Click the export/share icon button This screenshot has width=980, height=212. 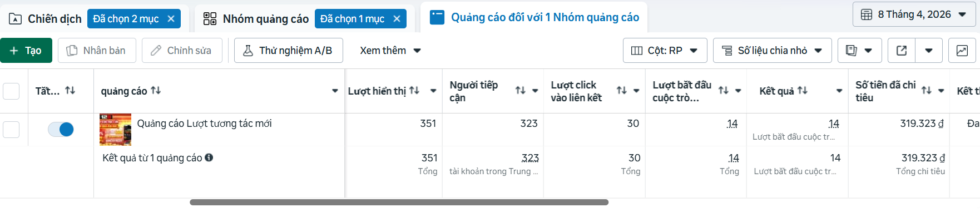[902, 51]
